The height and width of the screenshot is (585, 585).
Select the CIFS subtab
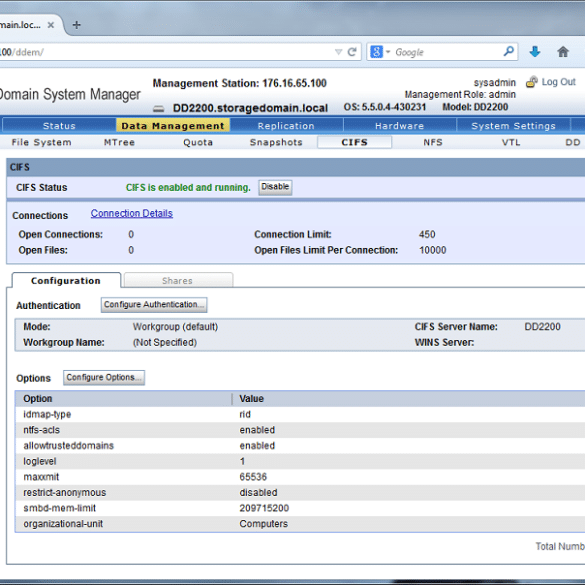pos(354,142)
